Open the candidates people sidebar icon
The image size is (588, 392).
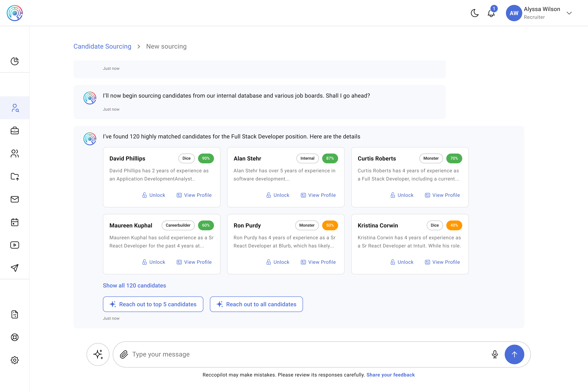click(x=15, y=154)
